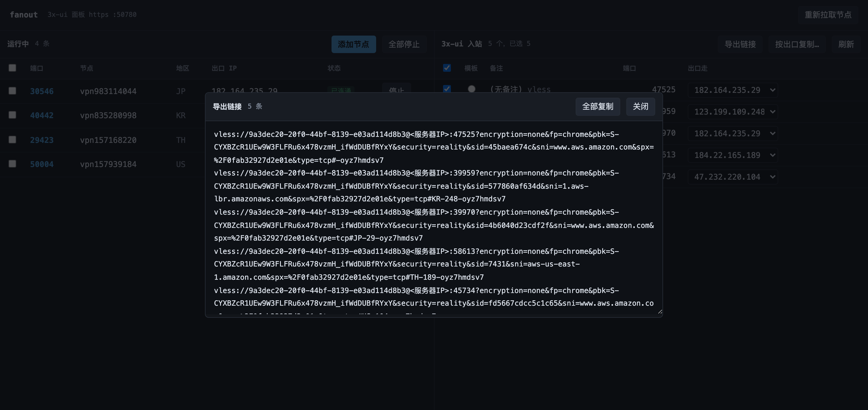
Task: Grab the textarea resize handle corner
Action: (x=660, y=312)
